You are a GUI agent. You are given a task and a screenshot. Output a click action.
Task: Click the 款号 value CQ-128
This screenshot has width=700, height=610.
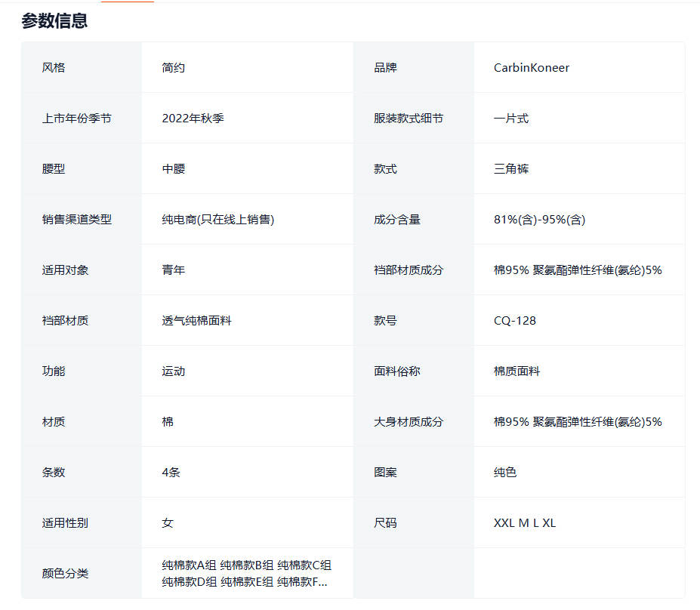tap(514, 321)
